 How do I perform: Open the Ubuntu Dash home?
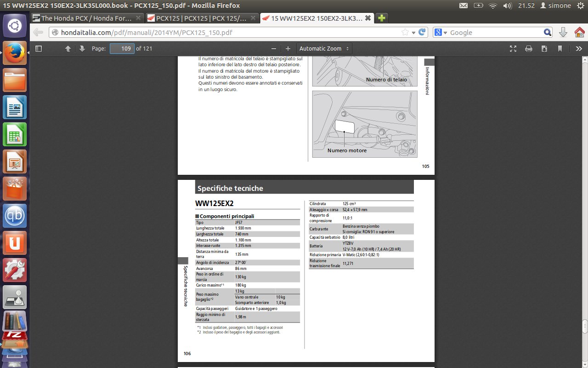click(x=15, y=25)
